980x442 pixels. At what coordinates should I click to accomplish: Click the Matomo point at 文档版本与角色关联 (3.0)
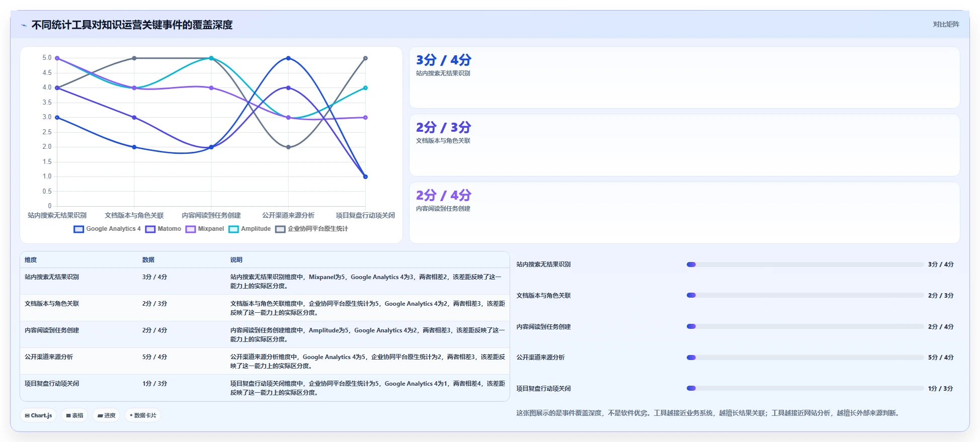(x=134, y=118)
